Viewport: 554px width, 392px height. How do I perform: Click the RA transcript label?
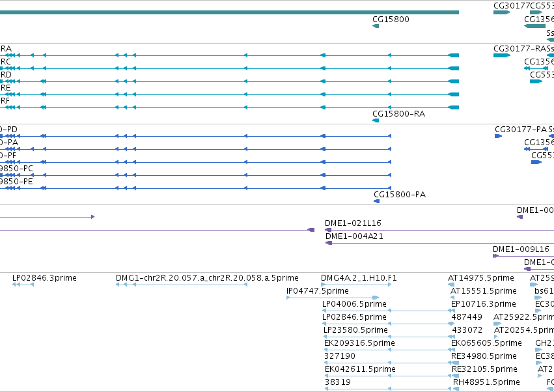click(x=6, y=48)
